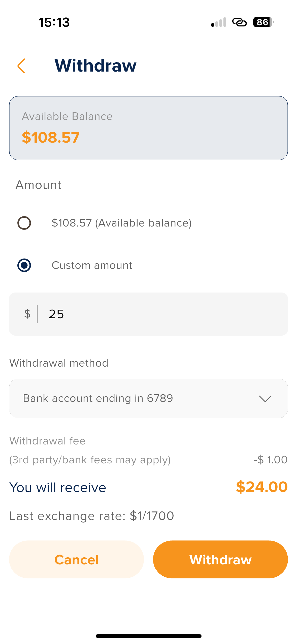Open the Withdrawal method dropdown
The height and width of the screenshot is (644, 297).
[x=148, y=398]
